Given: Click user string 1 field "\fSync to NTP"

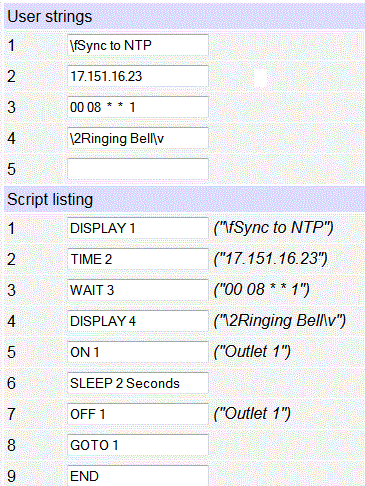Looking at the screenshot, I should pos(138,45).
